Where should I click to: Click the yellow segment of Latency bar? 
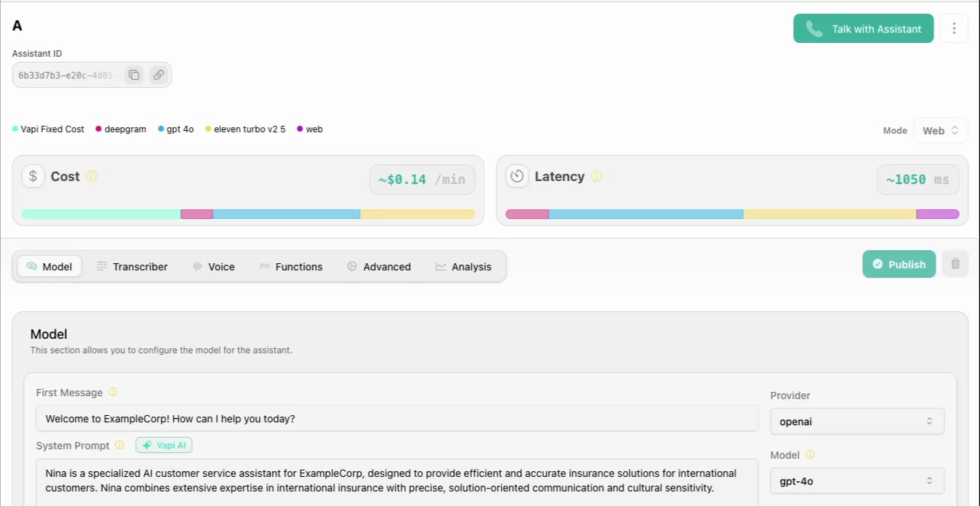point(830,214)
